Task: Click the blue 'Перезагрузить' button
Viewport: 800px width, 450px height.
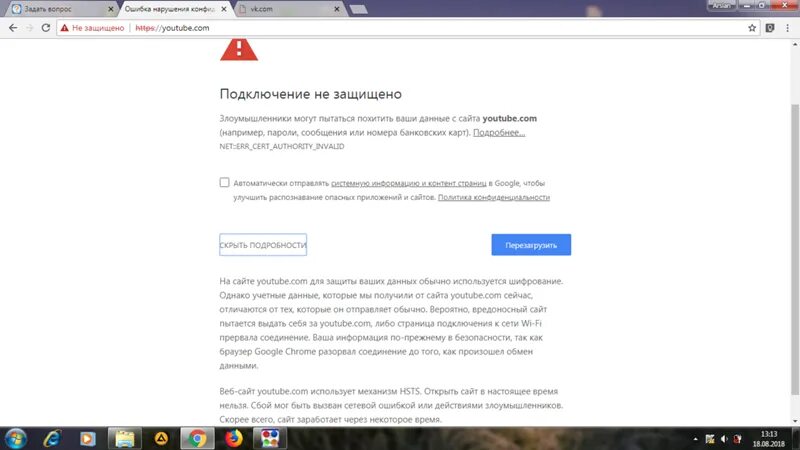Action: (531, 245)
